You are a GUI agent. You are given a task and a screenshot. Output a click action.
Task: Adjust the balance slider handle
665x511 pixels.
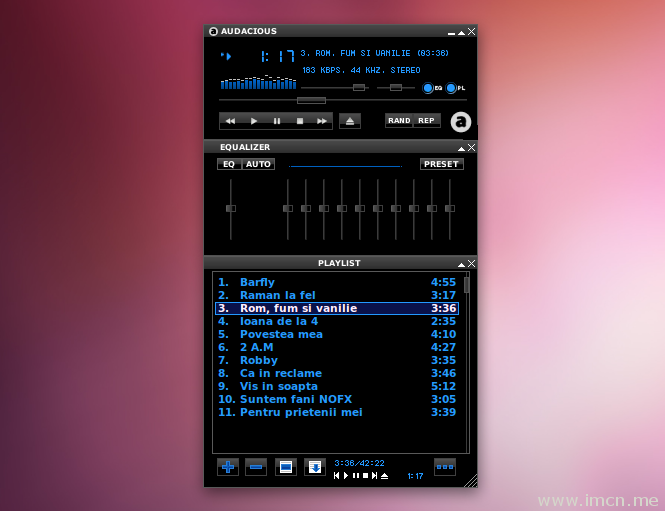tap(396, 87)
